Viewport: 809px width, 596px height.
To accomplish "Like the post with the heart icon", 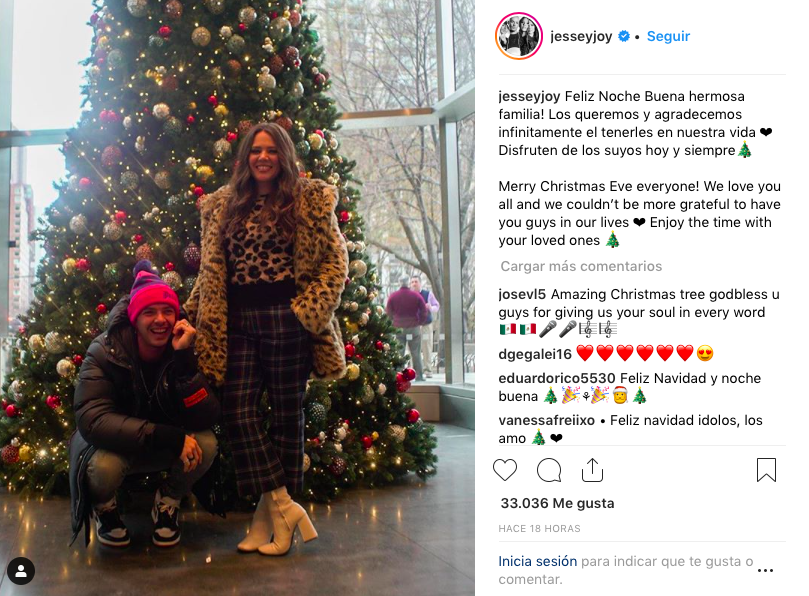I will [x=505, y=470].
